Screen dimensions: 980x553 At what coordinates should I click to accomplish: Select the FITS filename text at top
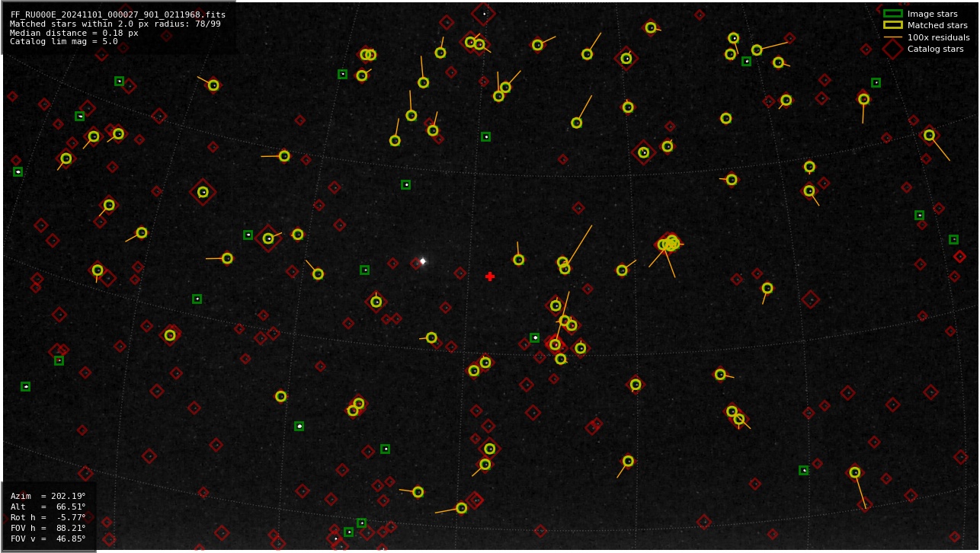118,14
